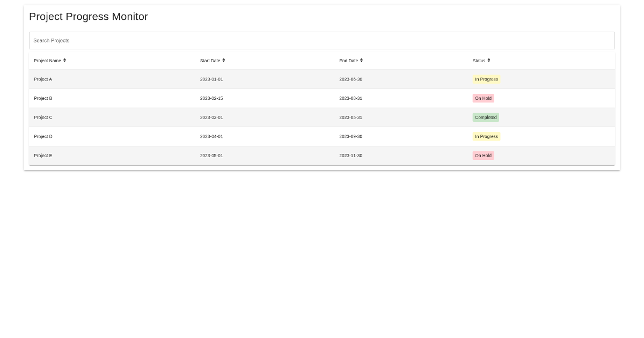Click the sort icon beside Status

(489, 60)
